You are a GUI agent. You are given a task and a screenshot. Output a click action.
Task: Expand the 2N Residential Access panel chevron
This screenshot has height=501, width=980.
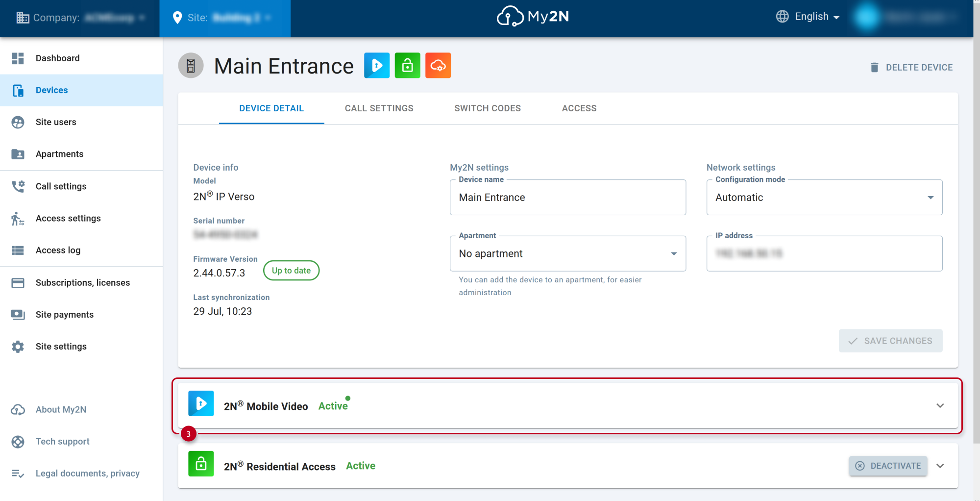click(x=940, y=466)
